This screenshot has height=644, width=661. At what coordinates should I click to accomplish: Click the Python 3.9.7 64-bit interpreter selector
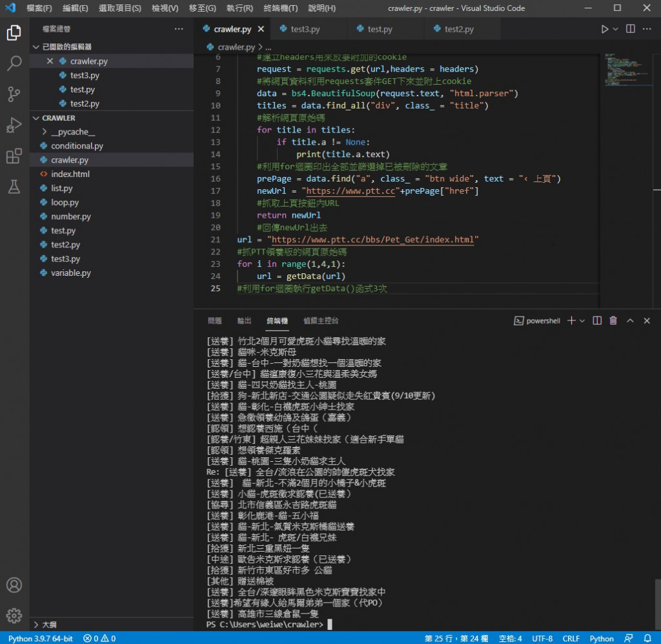click(x=40, y=638)
